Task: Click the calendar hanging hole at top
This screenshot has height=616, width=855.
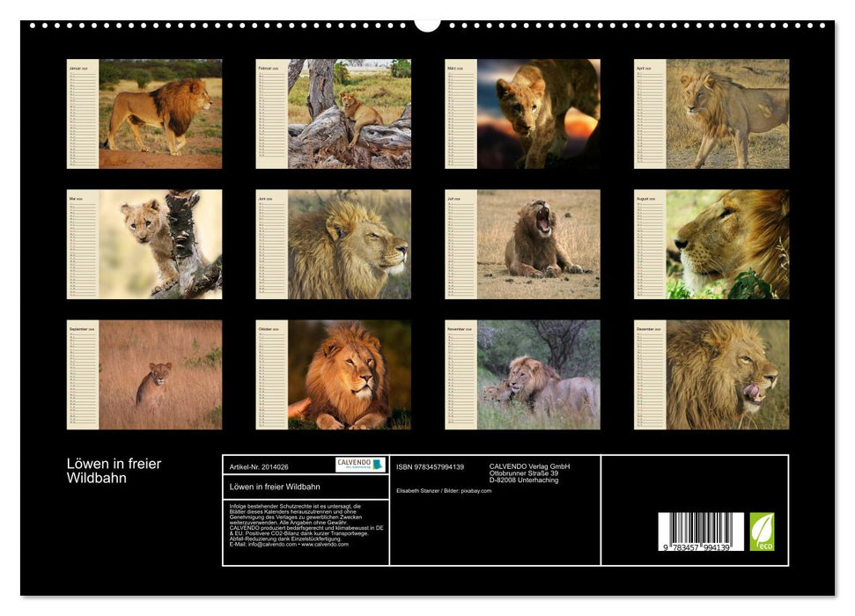Action: click(427, 24)
